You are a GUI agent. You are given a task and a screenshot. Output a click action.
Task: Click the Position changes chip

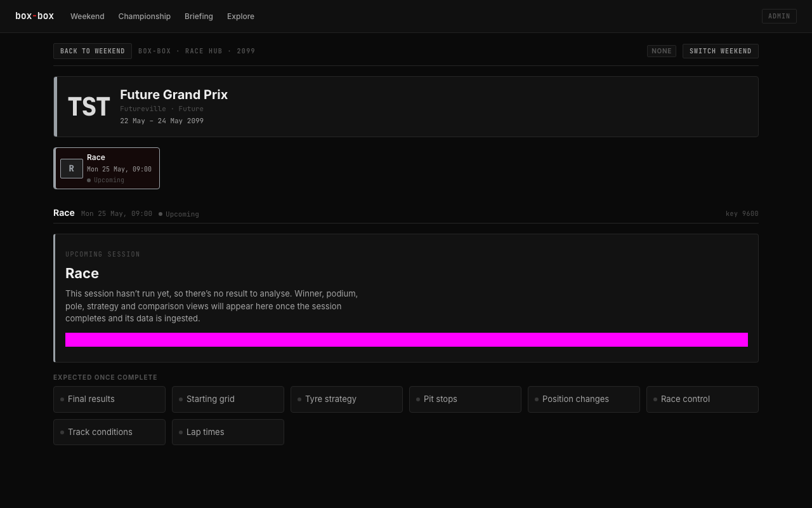click(584, 399)
